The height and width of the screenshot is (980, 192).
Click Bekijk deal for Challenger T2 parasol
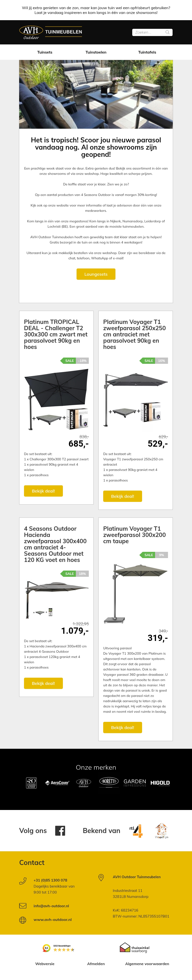coord(43,491)
